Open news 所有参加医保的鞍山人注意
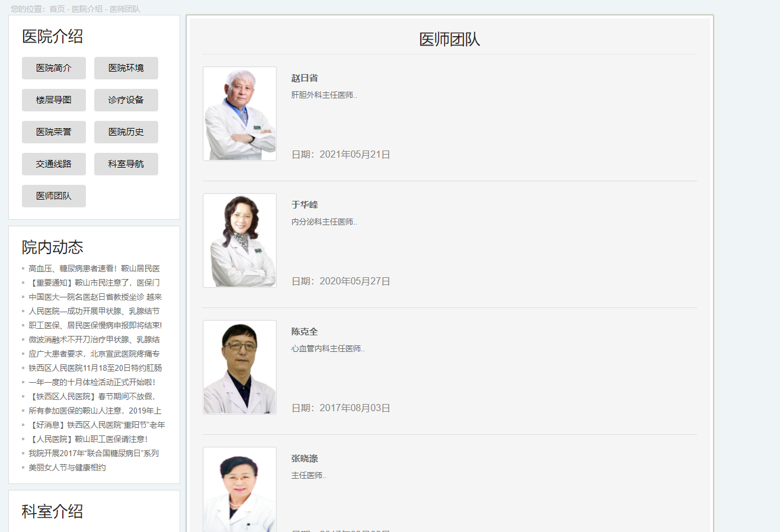The image size is (780, 532). 95,411
